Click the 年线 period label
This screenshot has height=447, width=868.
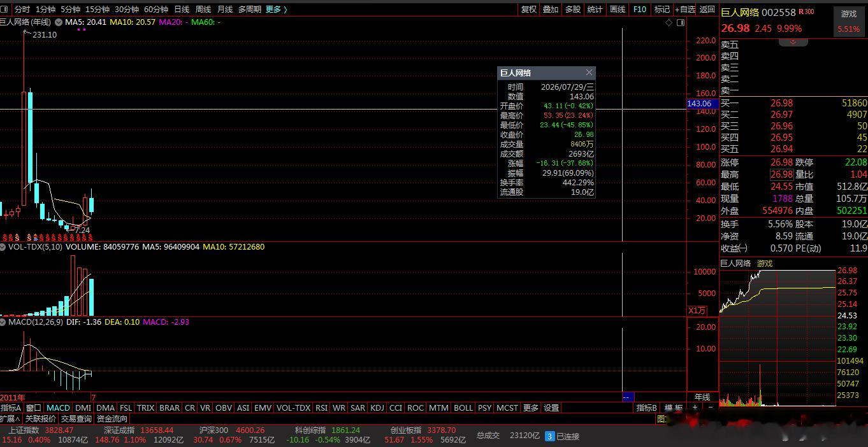[702, 397]
